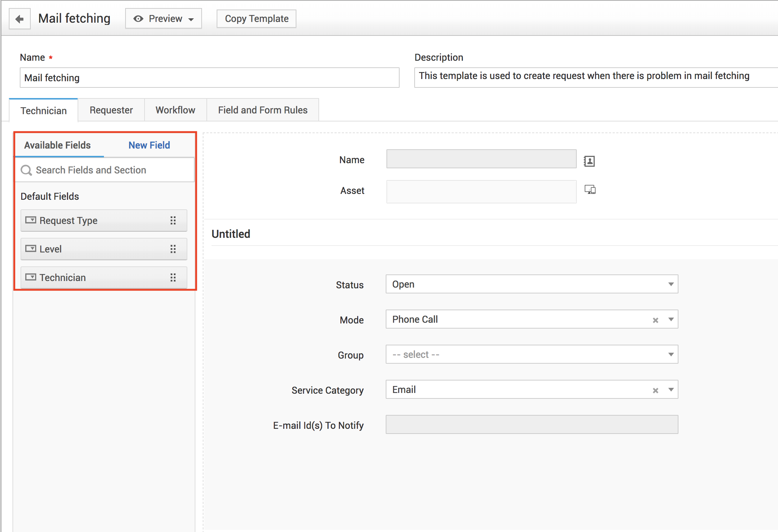Switch to the Requester tab
This screenshot has width=778, height=532.
[111, 110]
